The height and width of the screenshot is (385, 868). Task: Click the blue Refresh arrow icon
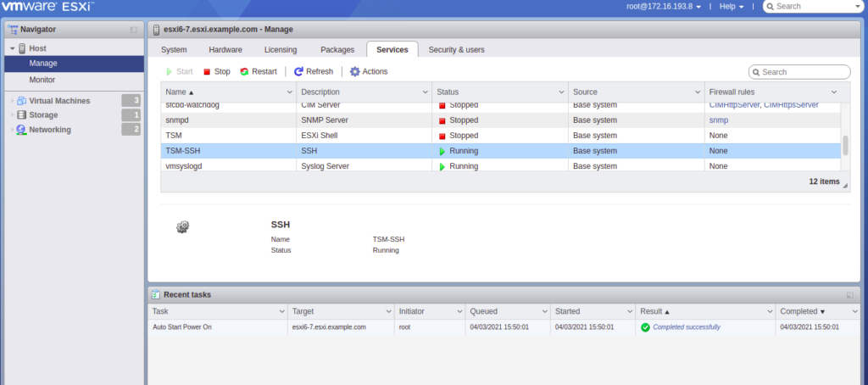tap(298, 71)
